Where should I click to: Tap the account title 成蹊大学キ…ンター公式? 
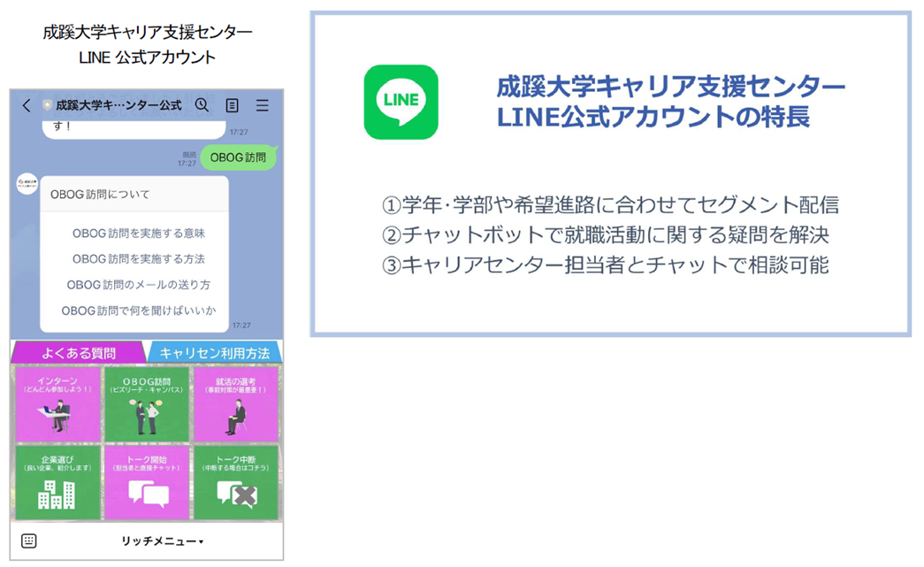click(118, 105)
